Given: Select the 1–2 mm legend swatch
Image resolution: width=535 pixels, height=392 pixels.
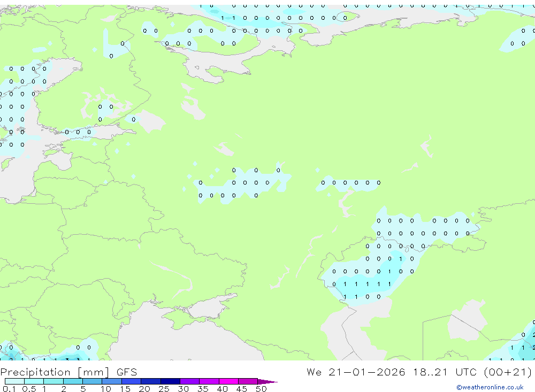Looking at the screenshot, I should point(53,381).
